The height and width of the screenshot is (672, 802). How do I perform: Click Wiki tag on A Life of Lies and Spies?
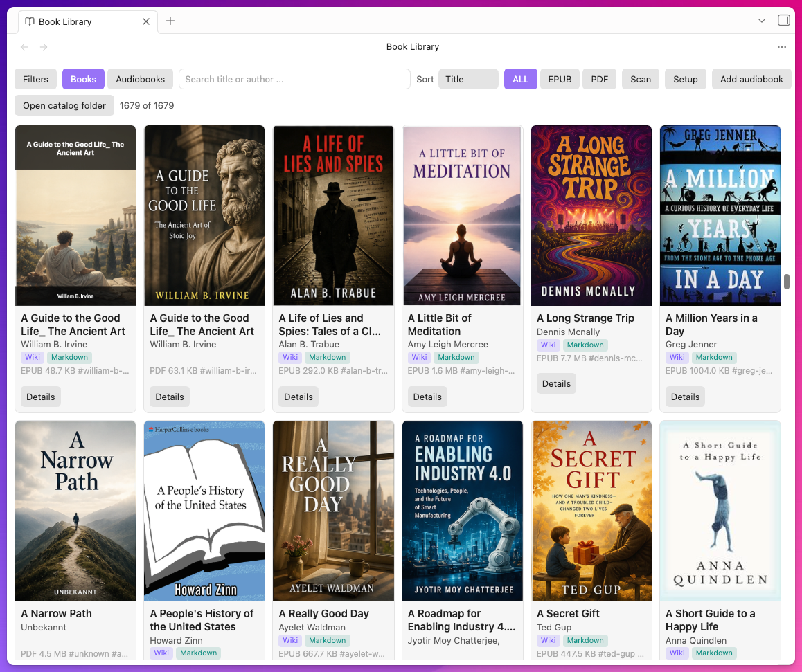(290, 357)
